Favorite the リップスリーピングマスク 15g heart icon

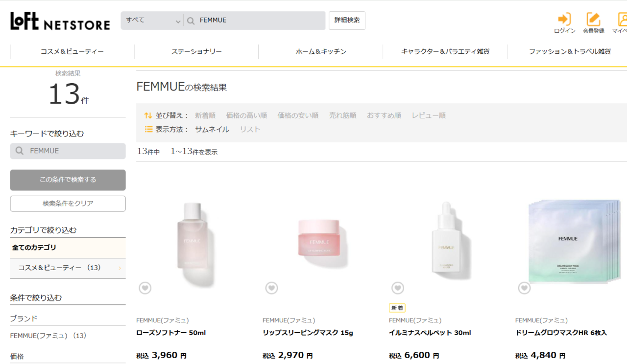[x=271, y=288]
